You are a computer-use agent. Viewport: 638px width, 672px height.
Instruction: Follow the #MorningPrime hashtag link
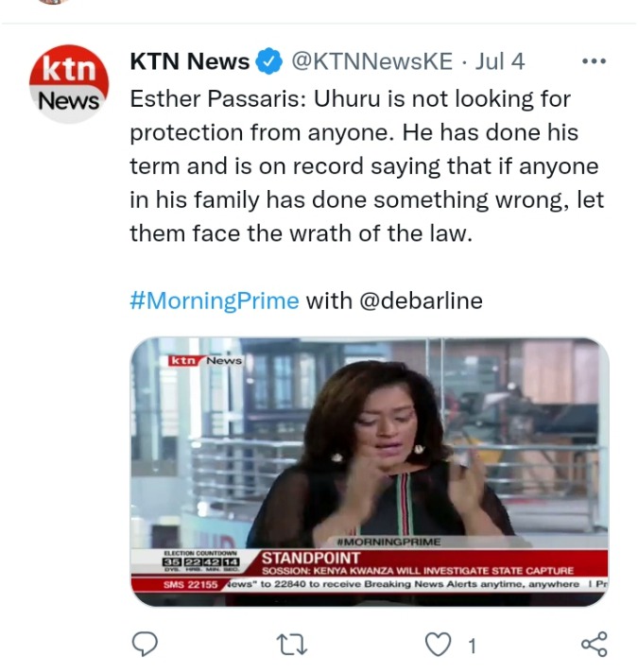click(215, 301)
